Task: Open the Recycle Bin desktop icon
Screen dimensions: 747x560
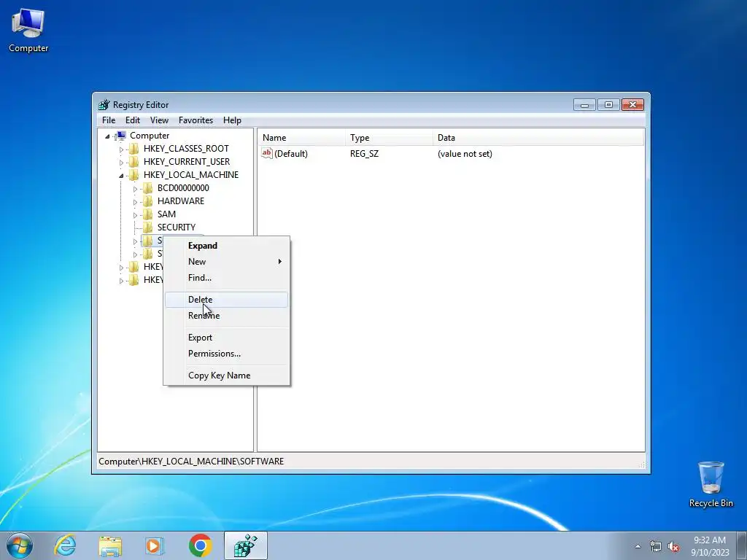Action: pyautogui.click(x=711, y=484)
